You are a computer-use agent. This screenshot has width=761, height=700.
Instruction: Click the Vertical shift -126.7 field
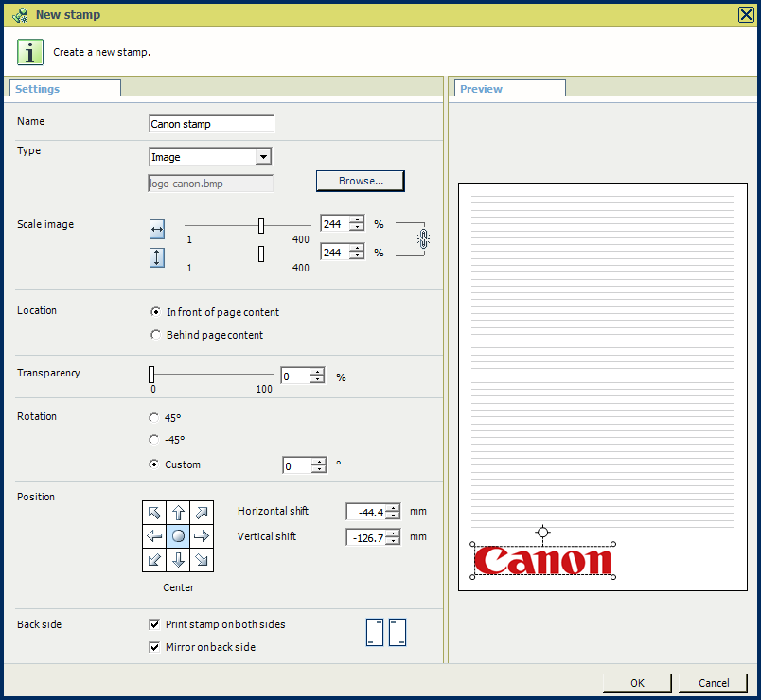coord(366,537)
